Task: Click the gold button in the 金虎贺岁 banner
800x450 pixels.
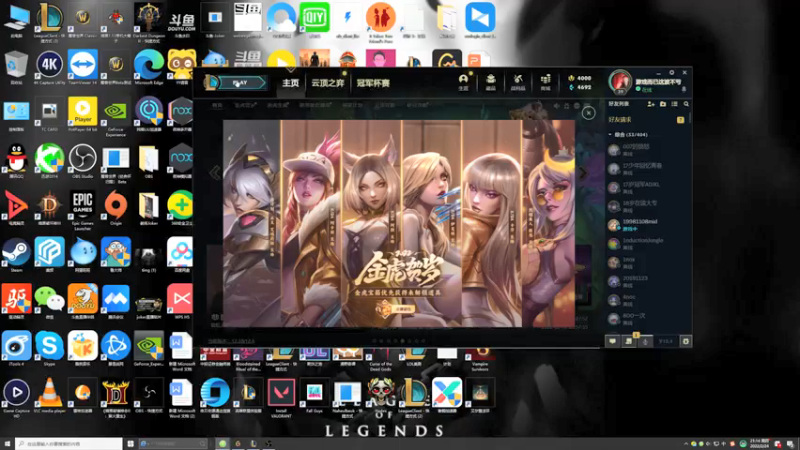Action: [x=403, y=309]
